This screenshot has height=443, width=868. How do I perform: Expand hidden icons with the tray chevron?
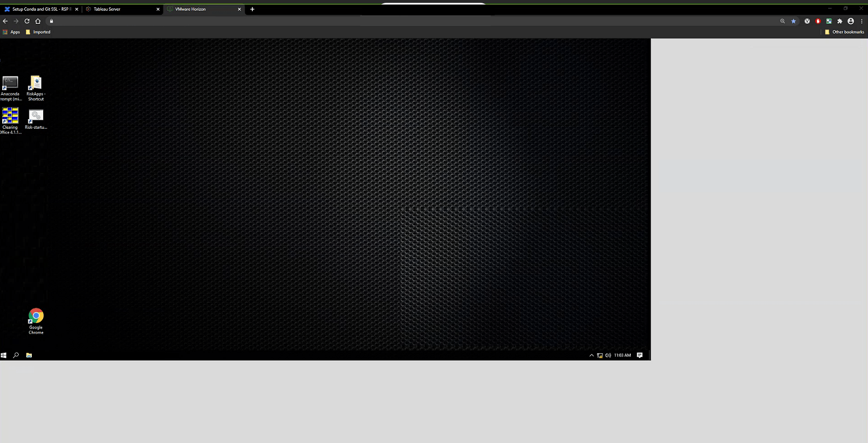click(x=591, y=355)
